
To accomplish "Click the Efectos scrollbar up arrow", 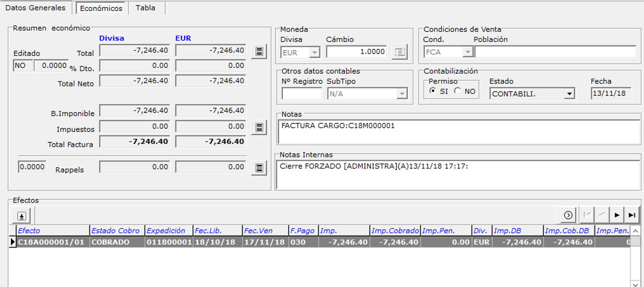I will click(x=635, y=231).
